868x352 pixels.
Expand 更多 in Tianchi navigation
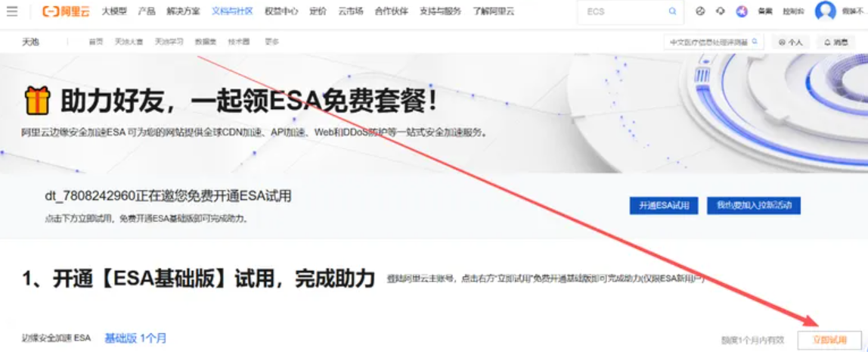(x=271, y=42)
